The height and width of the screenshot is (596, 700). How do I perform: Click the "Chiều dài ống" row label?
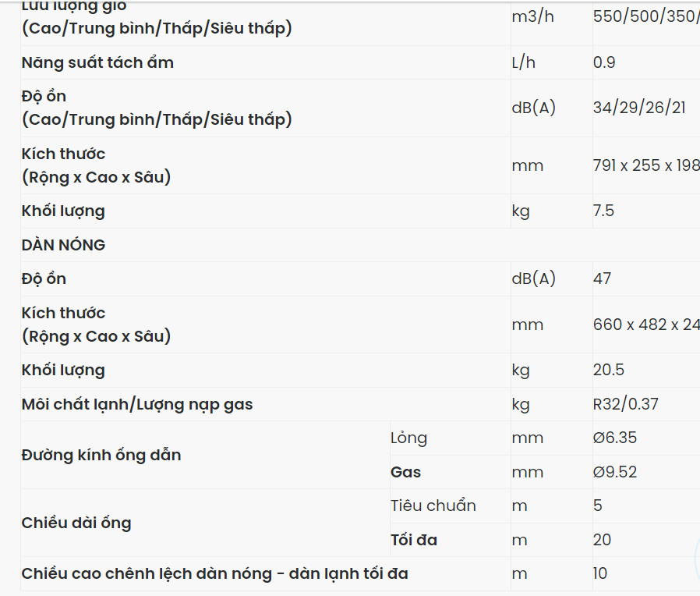[76, 523]
